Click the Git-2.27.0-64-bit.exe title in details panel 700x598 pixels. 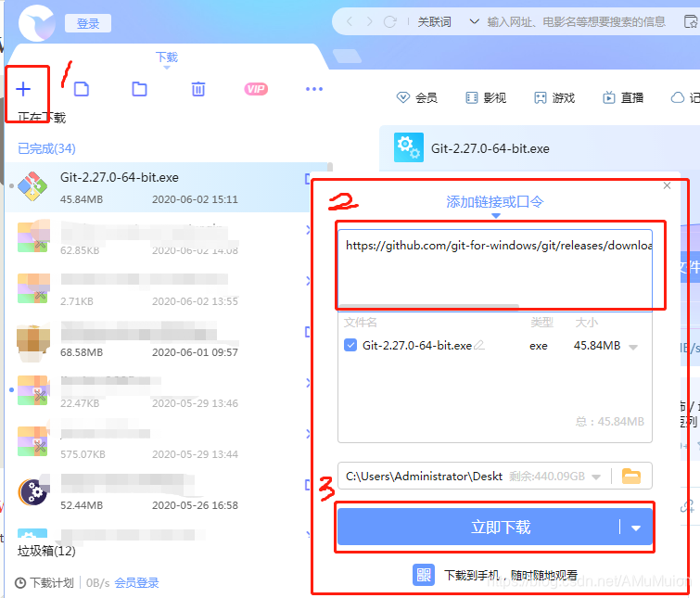tap(490, 148)
